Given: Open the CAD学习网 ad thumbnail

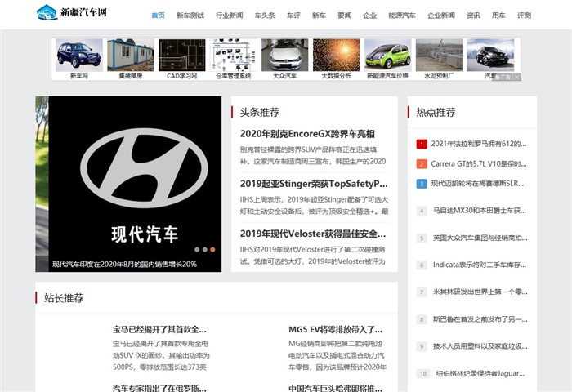Looking at the screenshot, I should 182,55.
